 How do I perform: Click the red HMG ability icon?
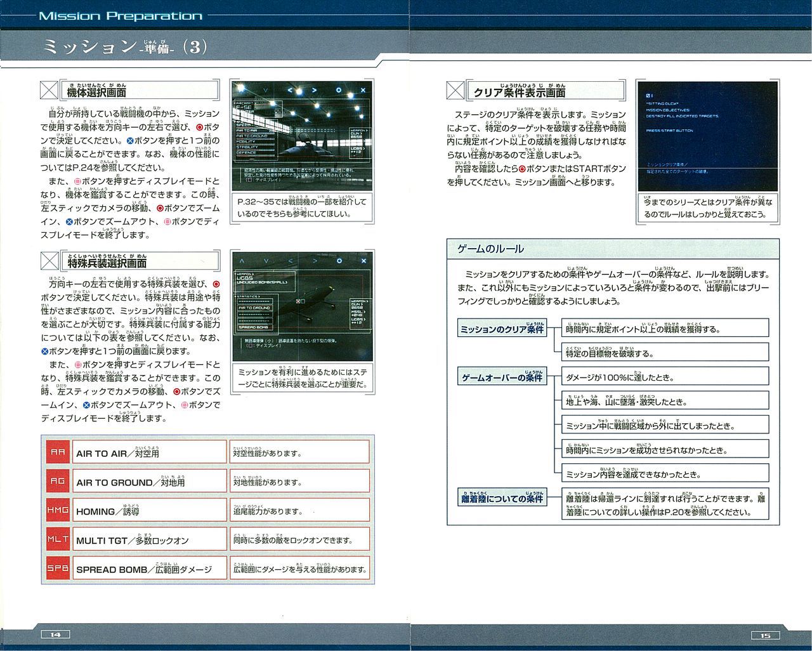(58, 510)
